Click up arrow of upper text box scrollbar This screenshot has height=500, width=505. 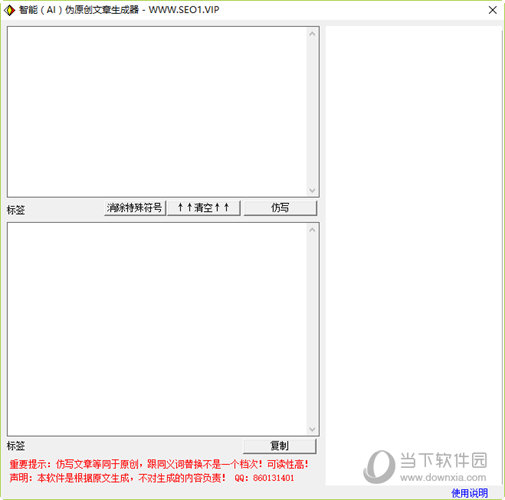(x=312, y=34)
